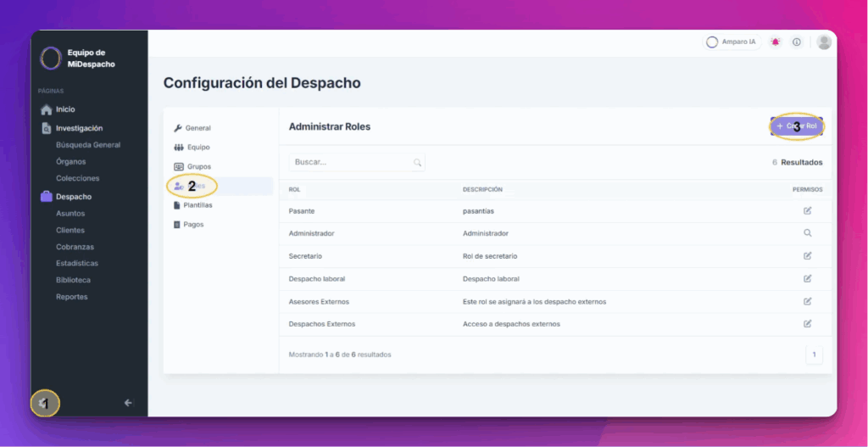Click description 'Rol de secretario'
Image resolution: width=868 pixels, height=447 pixels.
pyautogui.click(x=491, y=256)
